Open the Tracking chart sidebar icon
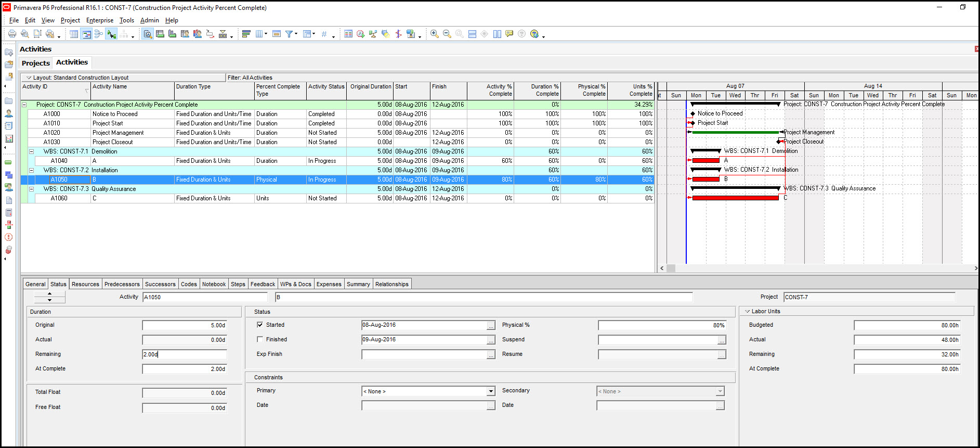 (9, 138)
